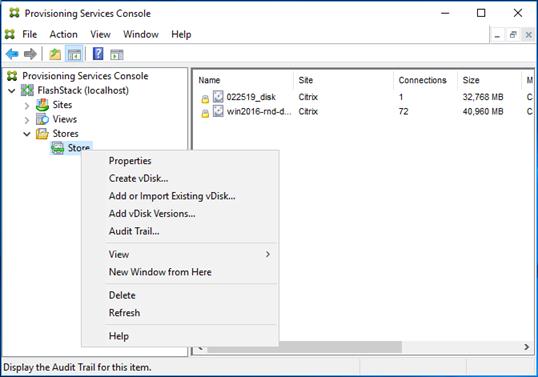
Task: Click the horizontal scrollbar thumb
Action: point(304,347)
